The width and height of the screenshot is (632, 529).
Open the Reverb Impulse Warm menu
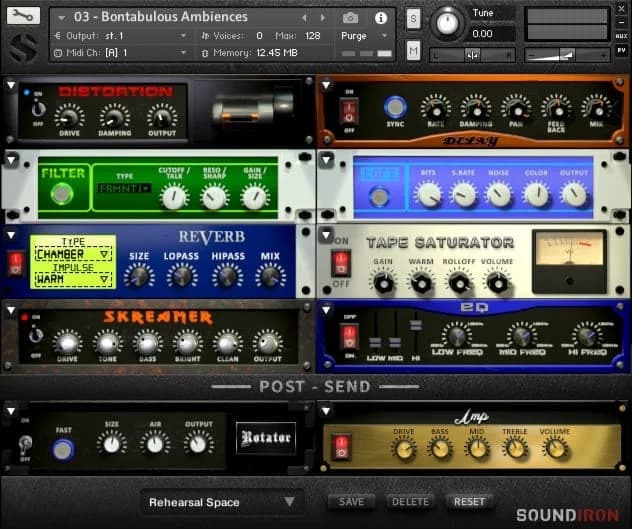click(x=73, y=280)
